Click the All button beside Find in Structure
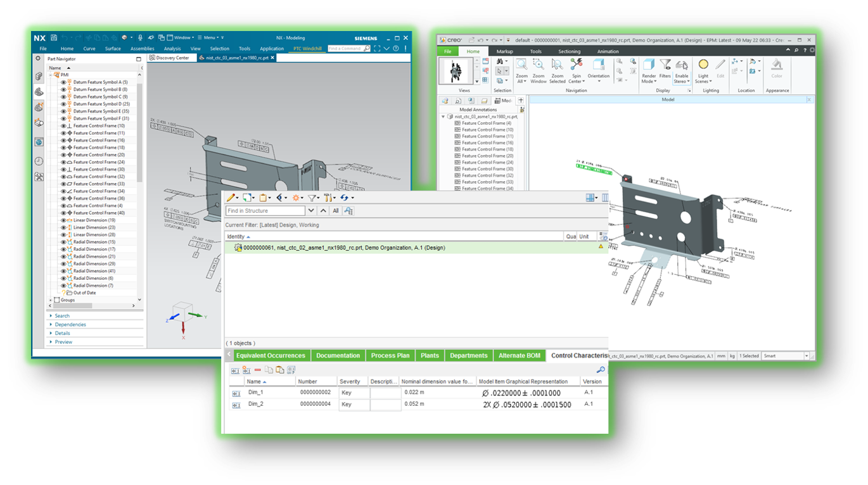 coord(336,211)
